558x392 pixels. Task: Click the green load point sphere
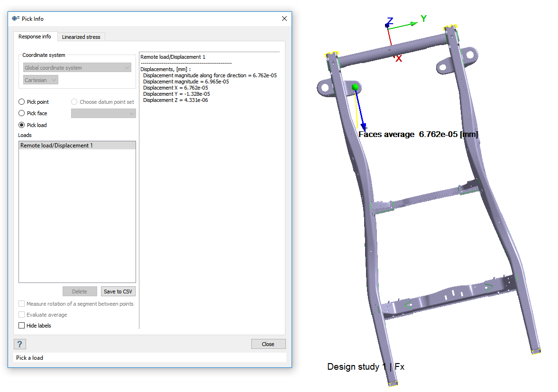pyautogui.click(x=355, y=87)
